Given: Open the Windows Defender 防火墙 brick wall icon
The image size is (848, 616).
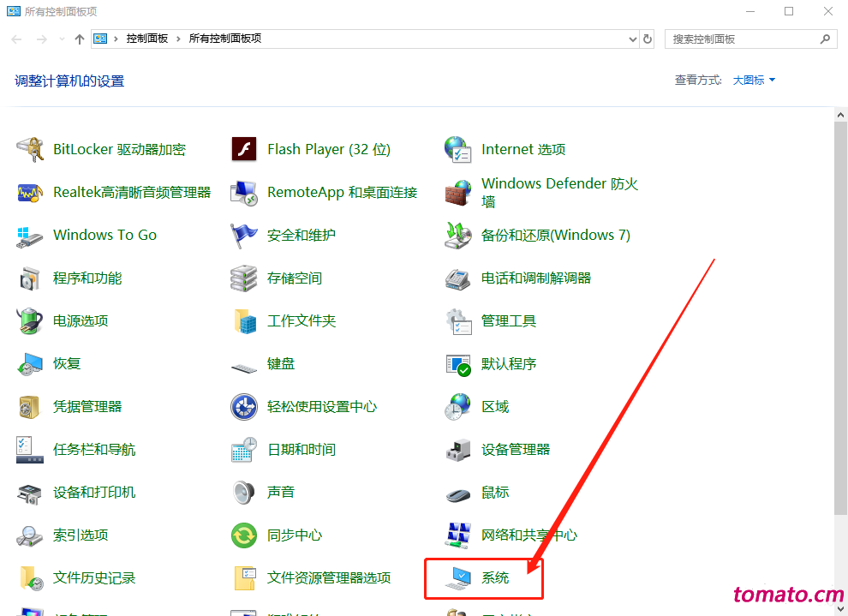Looking at the screenshot, I should pyautogui.click(x=458, y=193).
